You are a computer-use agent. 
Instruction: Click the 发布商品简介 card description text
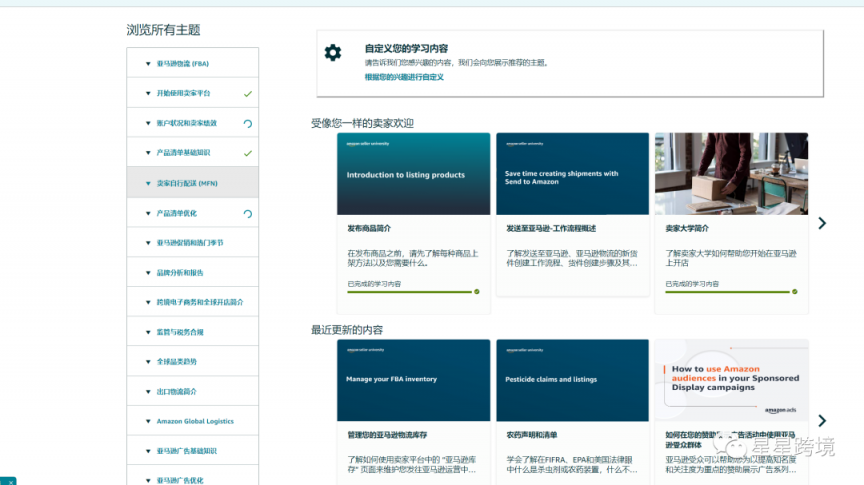click(x=413, y=258)
